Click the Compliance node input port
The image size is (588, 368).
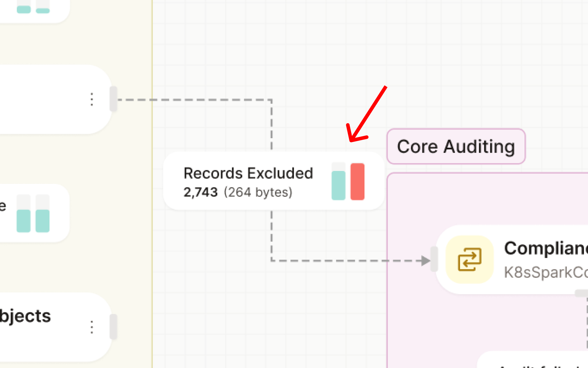point(434,259)
